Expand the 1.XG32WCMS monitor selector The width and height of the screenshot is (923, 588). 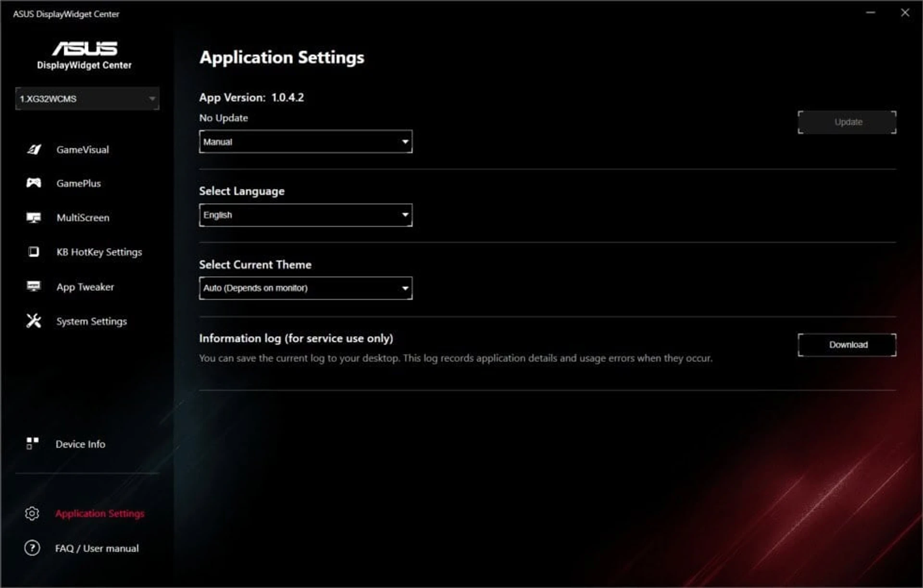click(87, 98)
